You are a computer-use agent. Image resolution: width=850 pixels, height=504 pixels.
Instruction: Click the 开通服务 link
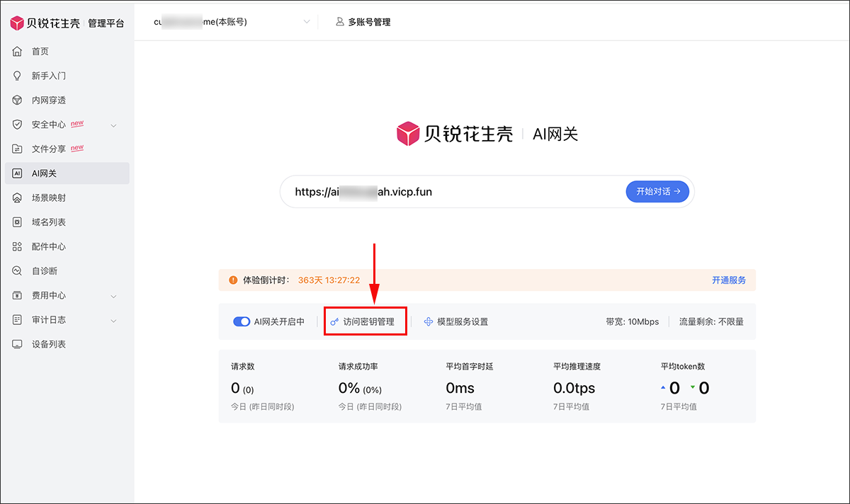tap(728, 280)
